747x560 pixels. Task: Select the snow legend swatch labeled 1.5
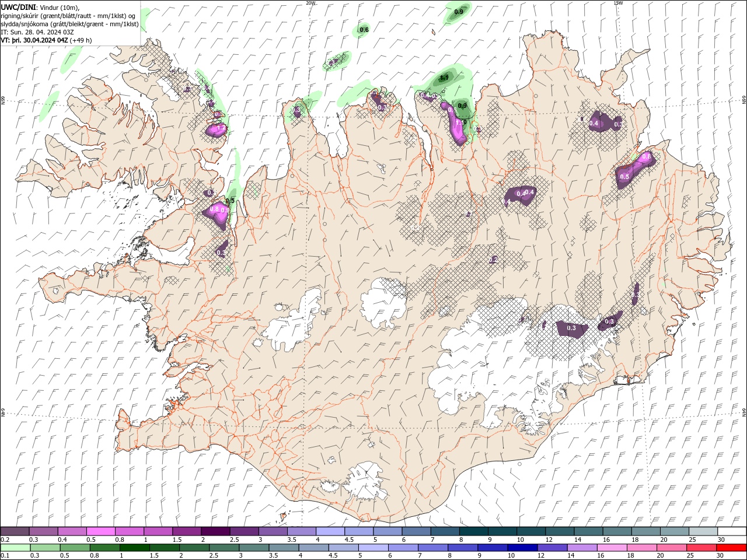click(x=187, y=531)
